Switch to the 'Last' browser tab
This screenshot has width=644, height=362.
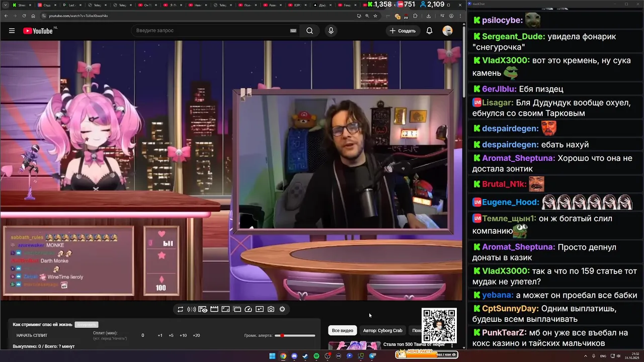click(72, 5)
